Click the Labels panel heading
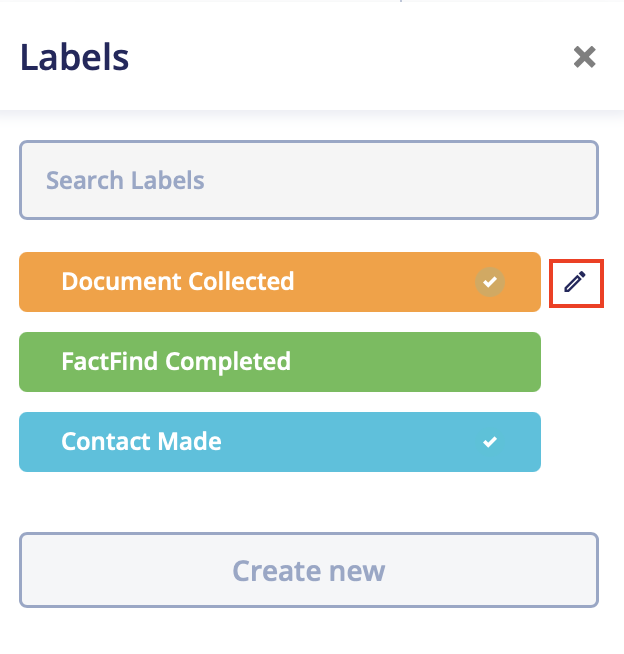 74,57
